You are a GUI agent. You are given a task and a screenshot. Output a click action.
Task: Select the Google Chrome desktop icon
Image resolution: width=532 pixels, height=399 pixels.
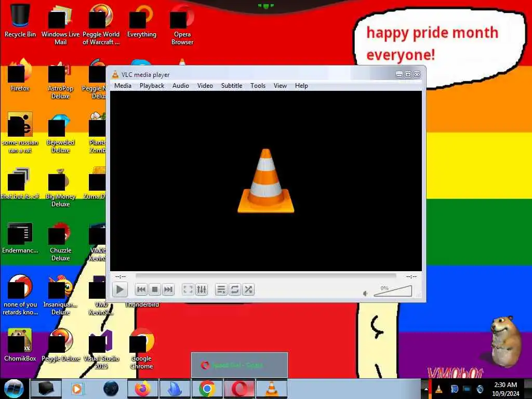point(141,349)
